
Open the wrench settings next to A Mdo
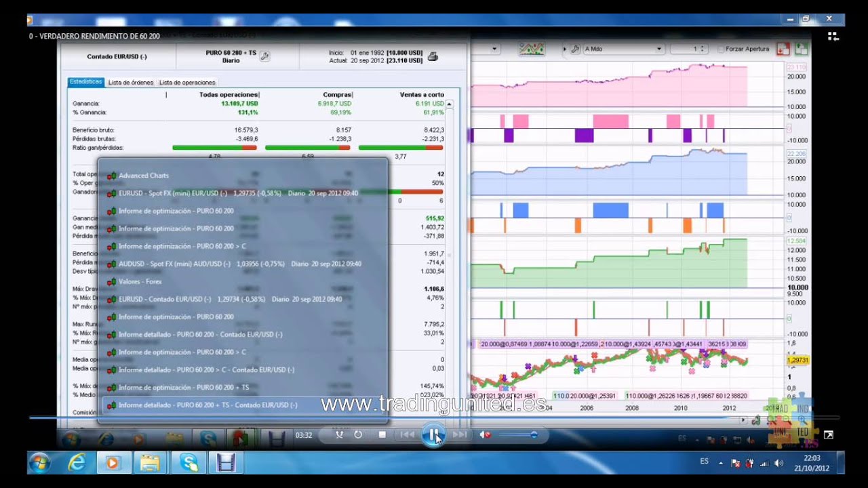pyautogui.click(x=575, y=49)
